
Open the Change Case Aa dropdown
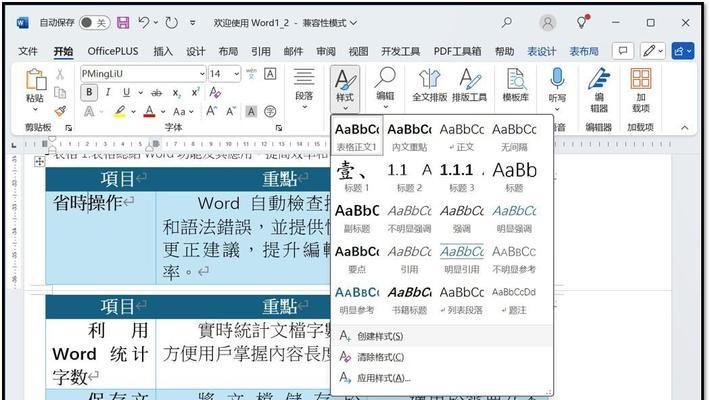click(x=183, y=111)
